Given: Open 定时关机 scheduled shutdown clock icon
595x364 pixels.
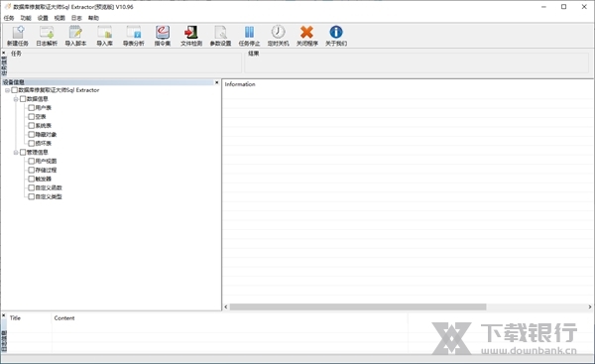Looking at the screenshot, I should point(278,36).
